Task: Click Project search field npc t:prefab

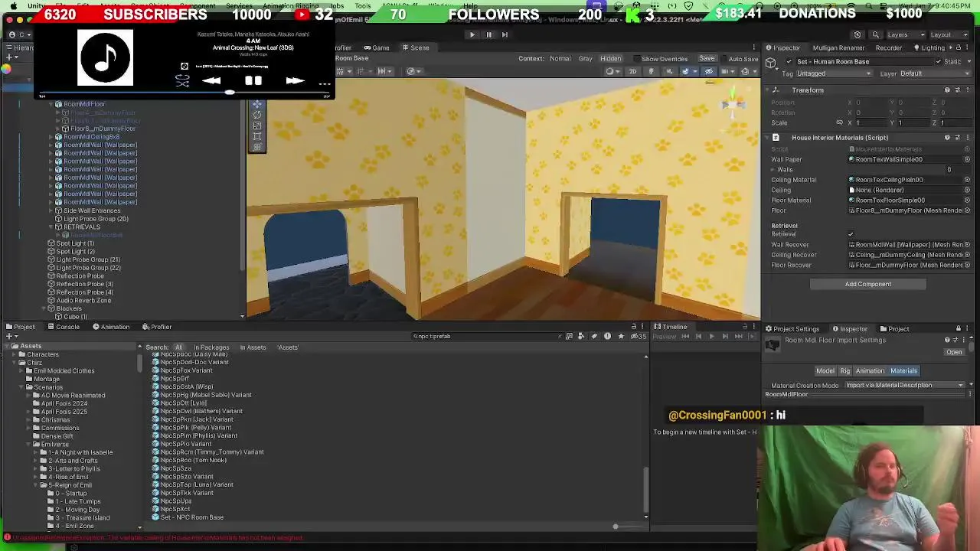Action: (x=487, y=336)
